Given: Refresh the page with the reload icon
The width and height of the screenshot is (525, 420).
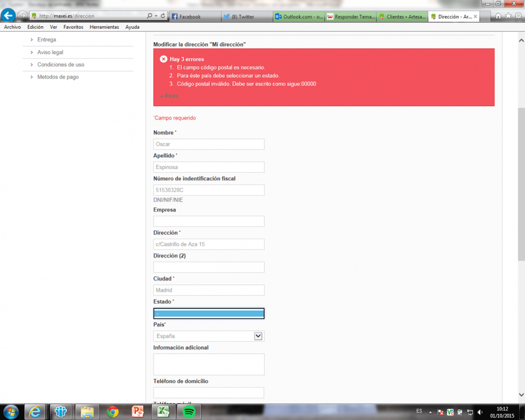Looking at the screenshot, I should click(163, 16).
